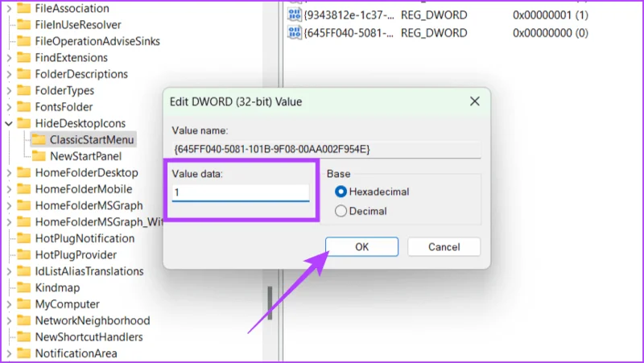Select the HotPlugNotification tree label
This screenshot has width=644, height=363.
coord(85,238)
